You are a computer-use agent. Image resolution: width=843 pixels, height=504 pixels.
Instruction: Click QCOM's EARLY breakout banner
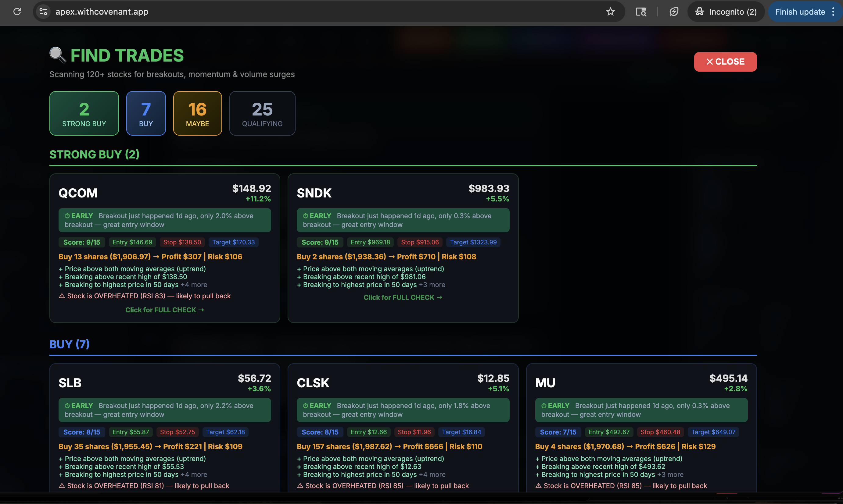point(164,220)
